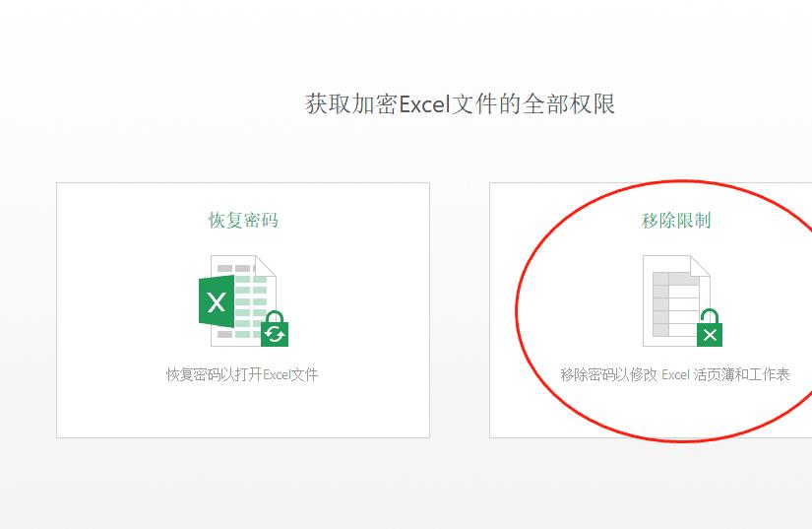Click the green lock with refresh arrows
The height and width of the screenshot is (529, 812).
[275, 331]
